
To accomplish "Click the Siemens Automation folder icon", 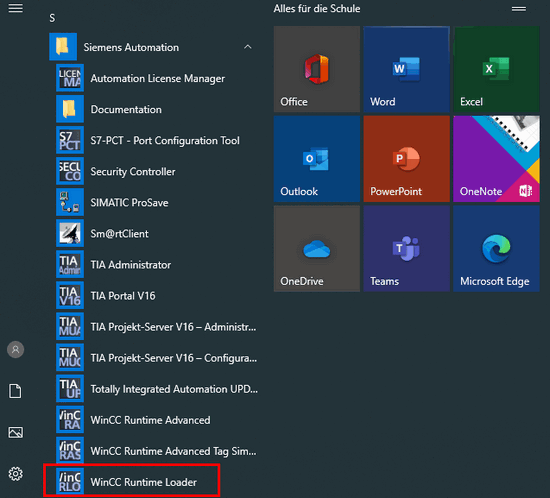I will [x=63, y=47].
